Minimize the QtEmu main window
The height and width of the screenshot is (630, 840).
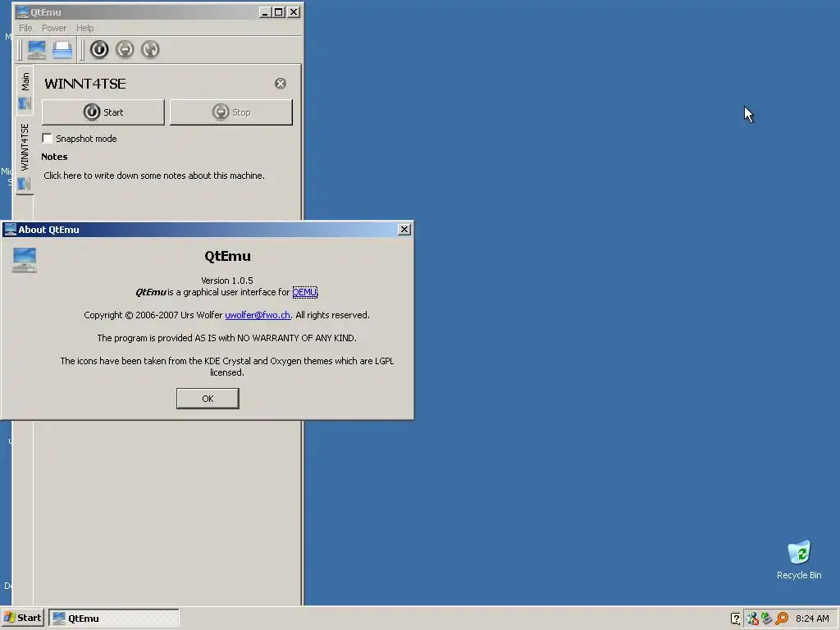pyautogui.click(x=265, y=11)
